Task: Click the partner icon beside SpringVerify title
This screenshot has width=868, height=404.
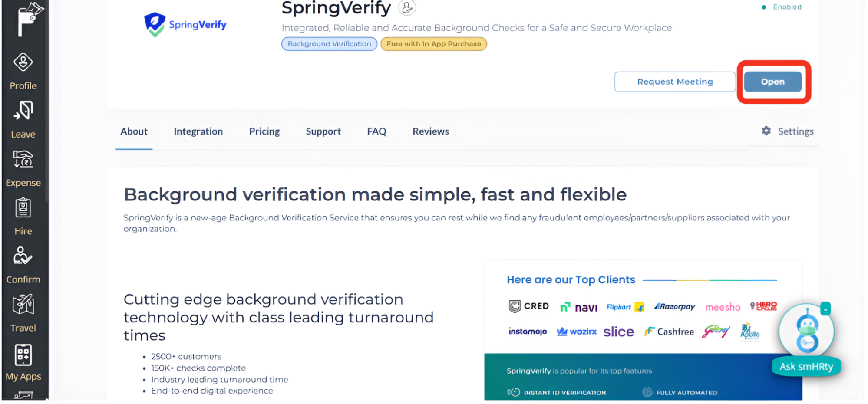Action: [407, 7]
